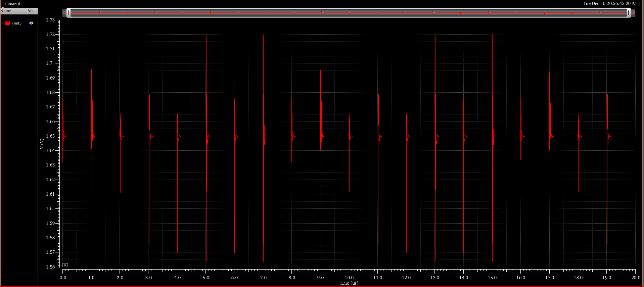The width and height of the screenshot is (644, 287).
Task: Click the 20.0 x-axis end tick label
Action: 635,278
